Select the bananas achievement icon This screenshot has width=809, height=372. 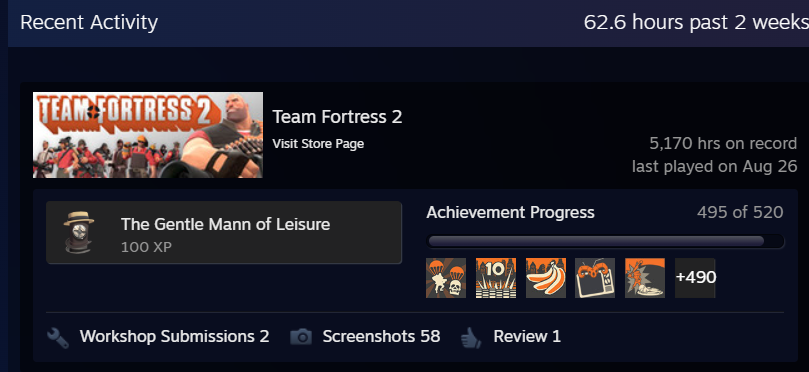(545, 278)
